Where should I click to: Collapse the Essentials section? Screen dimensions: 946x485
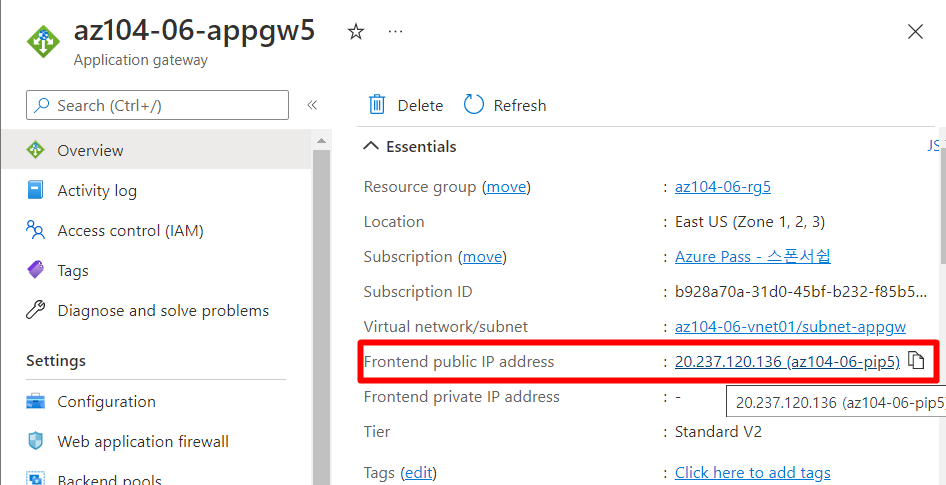[x=410, y=147]
